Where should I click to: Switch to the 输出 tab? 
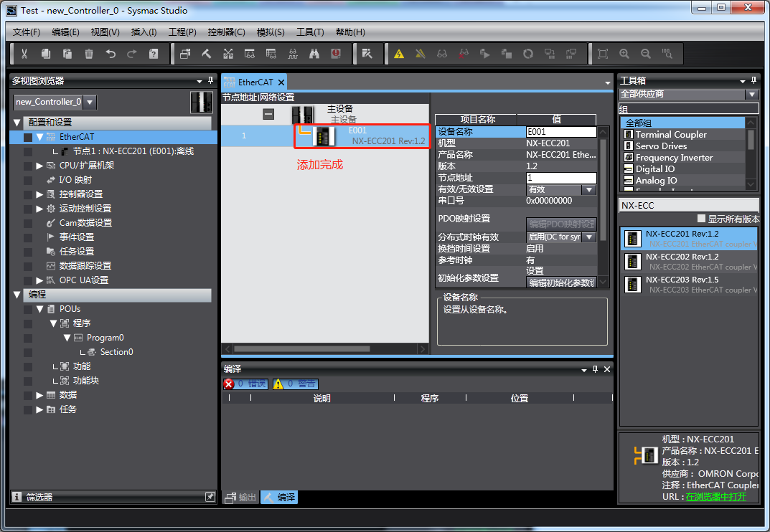pyautogui.click(x=241, y=497)
